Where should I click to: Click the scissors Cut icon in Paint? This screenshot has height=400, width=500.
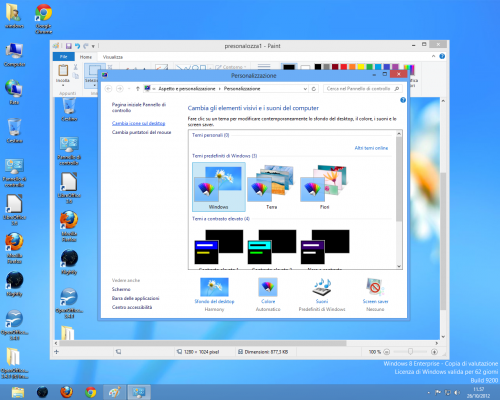point(75,67)
